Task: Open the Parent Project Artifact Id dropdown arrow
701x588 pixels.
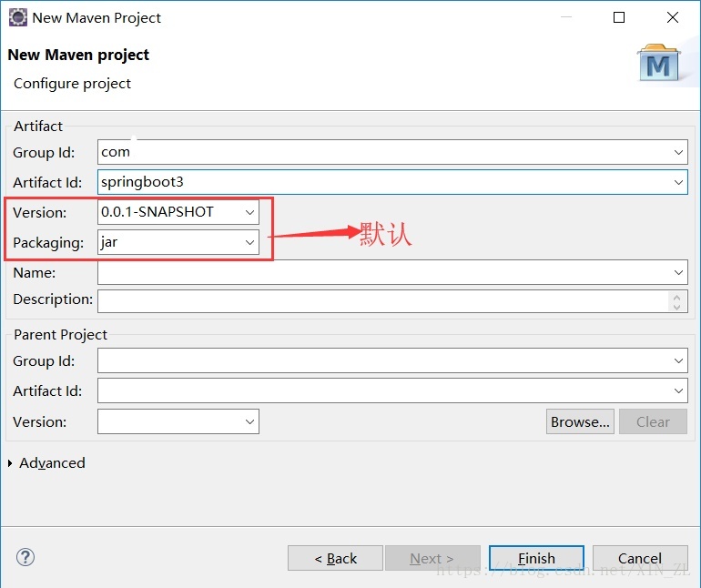Action: click(678, 390)
